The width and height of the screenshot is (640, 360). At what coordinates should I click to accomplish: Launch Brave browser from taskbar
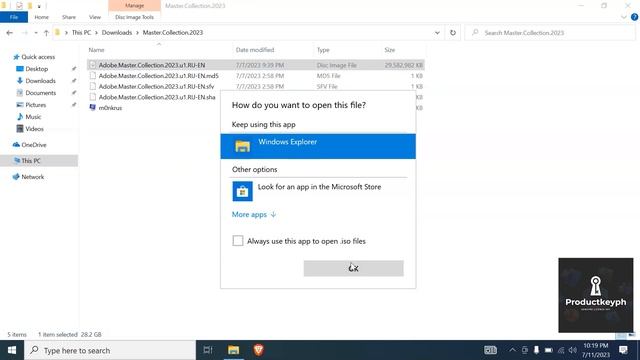[x=259, y=350]
